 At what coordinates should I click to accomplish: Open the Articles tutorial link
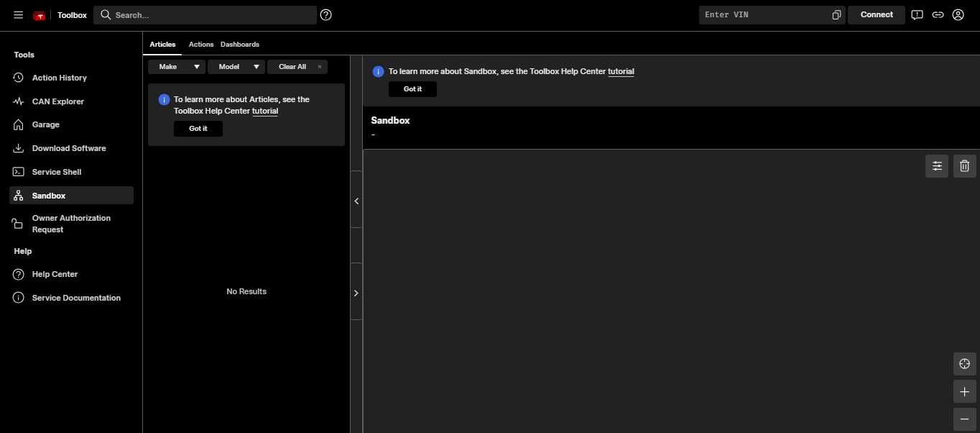pyautogui.click(x=265, y=111)
